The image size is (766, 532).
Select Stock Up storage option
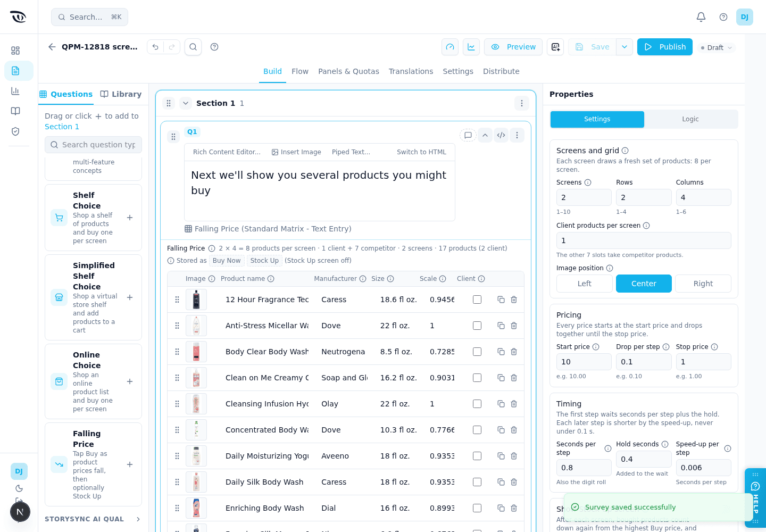coord(264,261)
